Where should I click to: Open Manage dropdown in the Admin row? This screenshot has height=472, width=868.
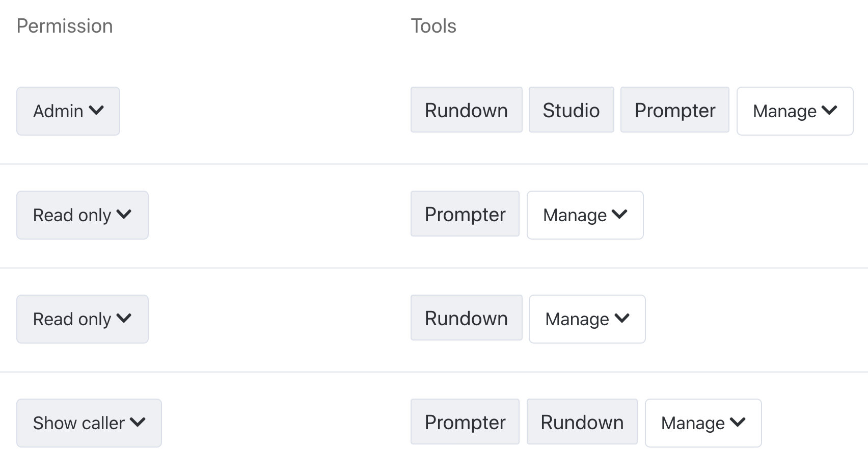[795, 111]
